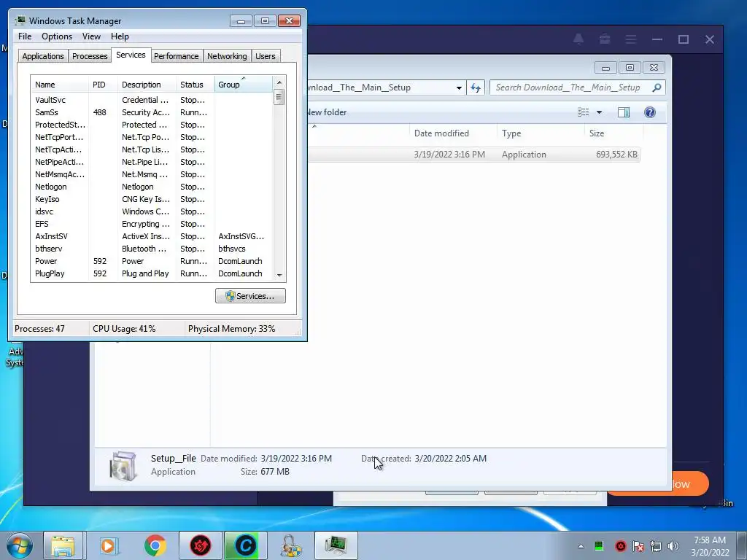This screenshot has height=560, width=747.
Task: Click the Setup_File icon in details pane
Action: [123, 465]
